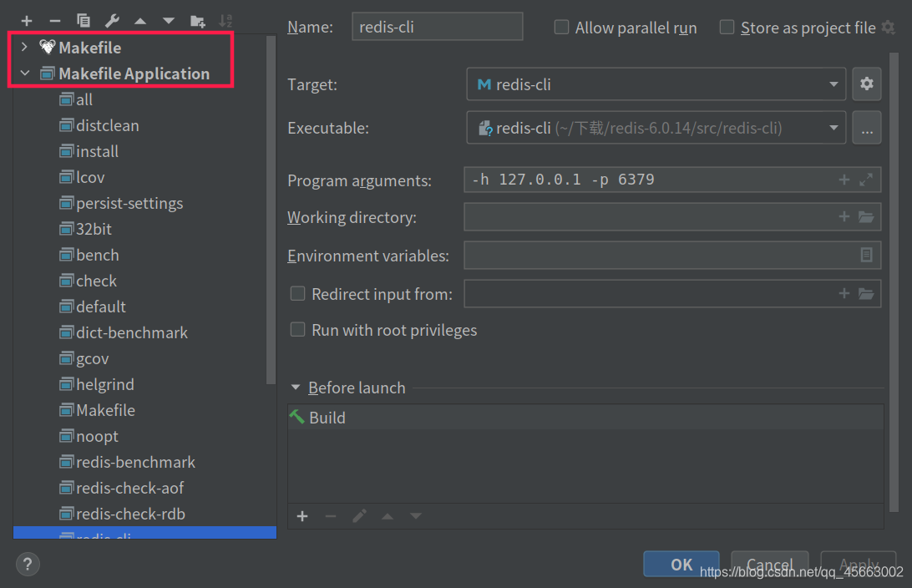The height and width of the screenshot is (588, 912).
Task: Open the Target dropdown
Action: pos(833,84)
